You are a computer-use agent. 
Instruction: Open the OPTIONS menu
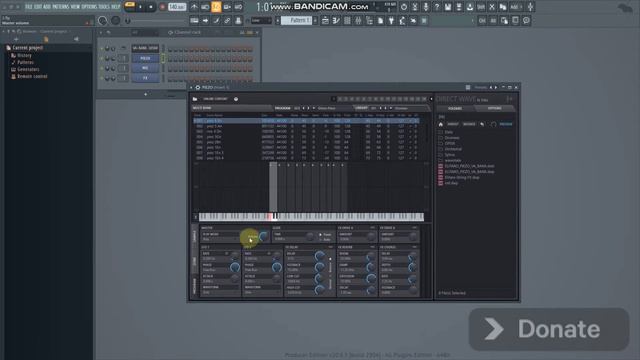pos(89,7)
